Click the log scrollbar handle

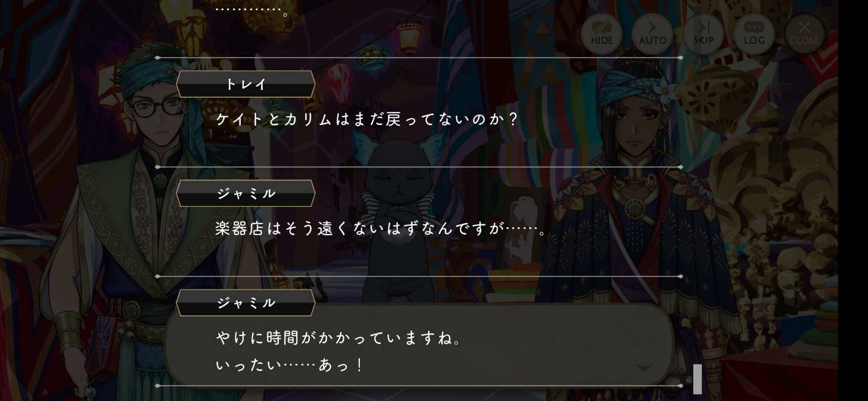(x=697, y=379)
